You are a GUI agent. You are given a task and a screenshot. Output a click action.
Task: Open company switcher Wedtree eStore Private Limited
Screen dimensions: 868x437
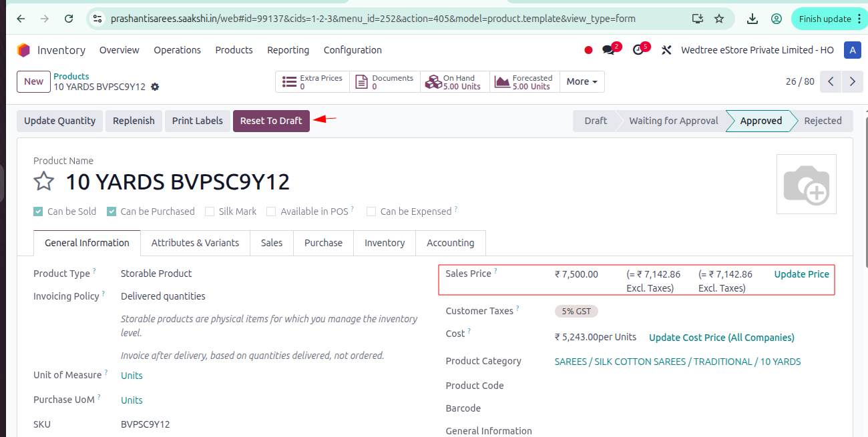pos(757,50)
